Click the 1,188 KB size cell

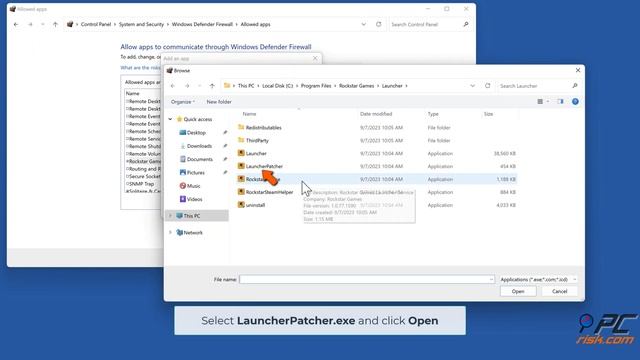pos(506,179)
